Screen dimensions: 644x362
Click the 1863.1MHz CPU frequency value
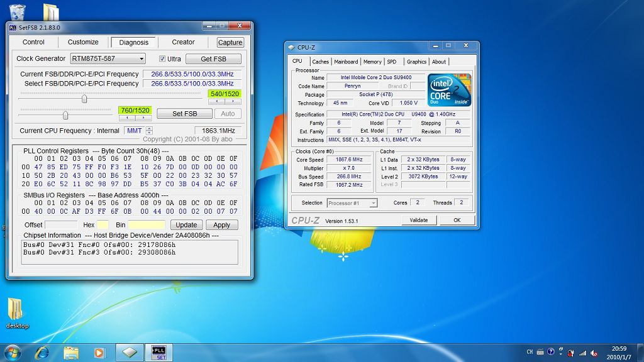pyautogui.click(x=218, y=131)
